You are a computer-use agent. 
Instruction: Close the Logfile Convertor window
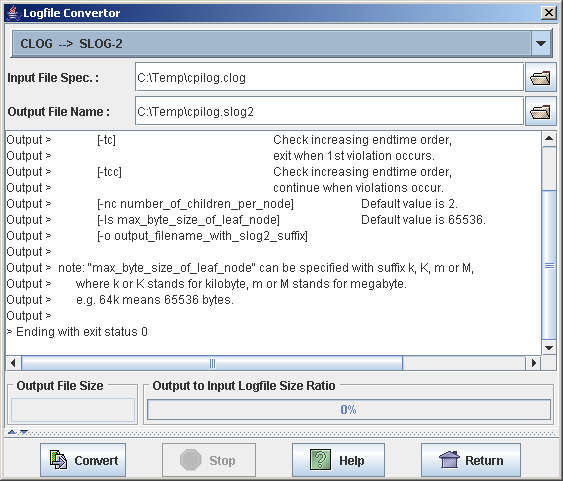tap(549, 13)
